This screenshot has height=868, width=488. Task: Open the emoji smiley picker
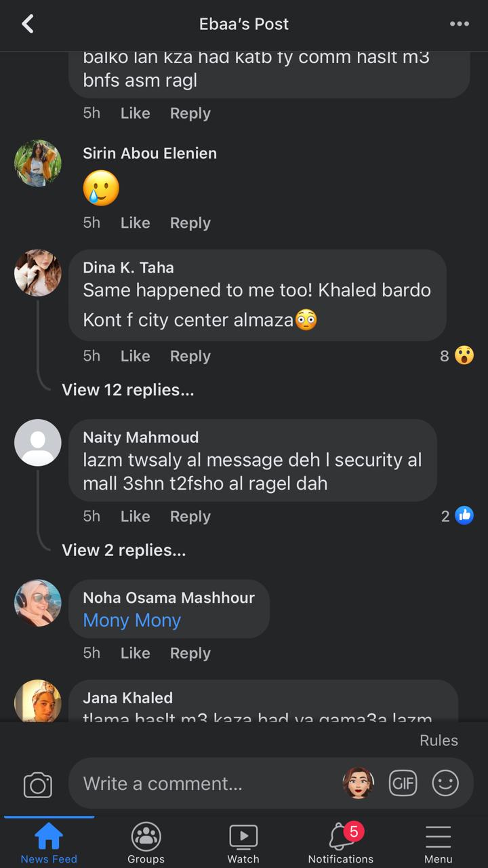click(445, 783)
